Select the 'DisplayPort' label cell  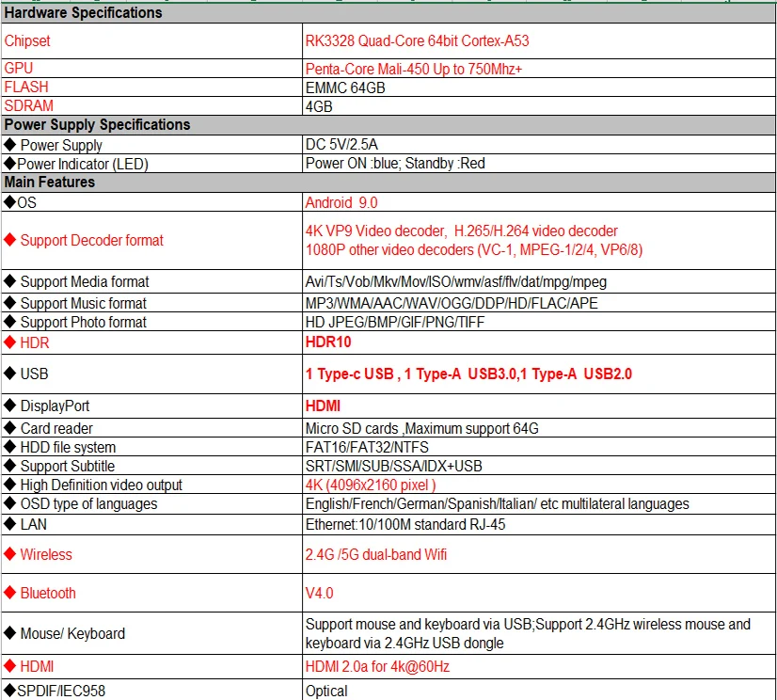coord(151,406)
